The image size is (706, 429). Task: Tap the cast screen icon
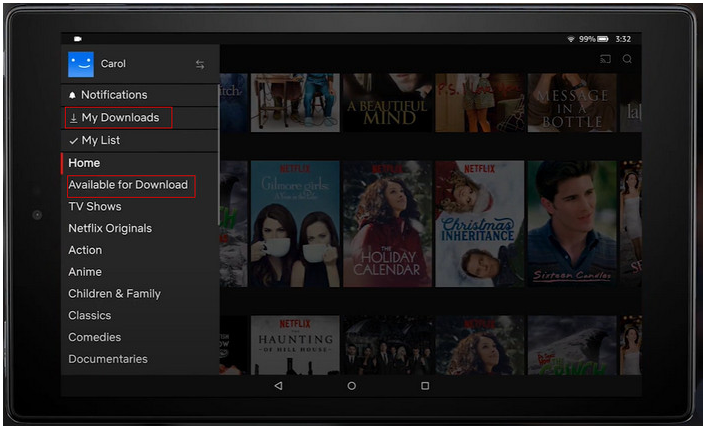(x=605, y=59)
